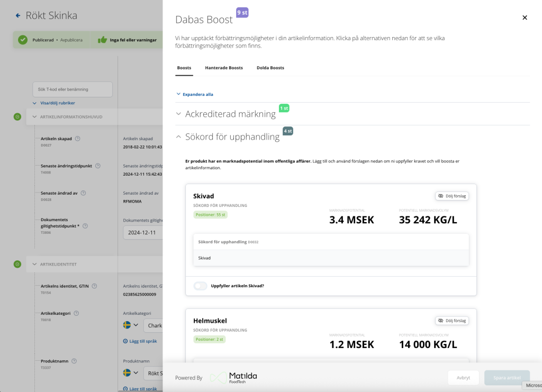The height and width of the screenshot is (392, 542).
Task: Click the Skivad suggestion card title
Action: pyautogui.click(x=204, y=196)
